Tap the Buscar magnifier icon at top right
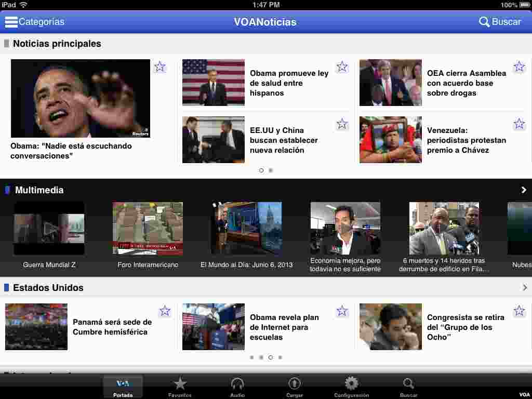The width and height of the screenshot is (532, 399). click(484, 22)
